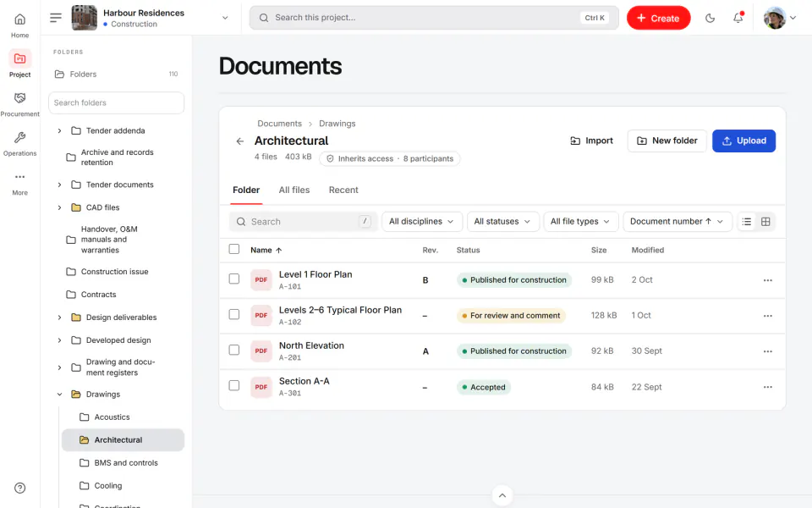Click Drawings breadcrumb link
This screenshot has width=812, height=508.
(337, 124)
